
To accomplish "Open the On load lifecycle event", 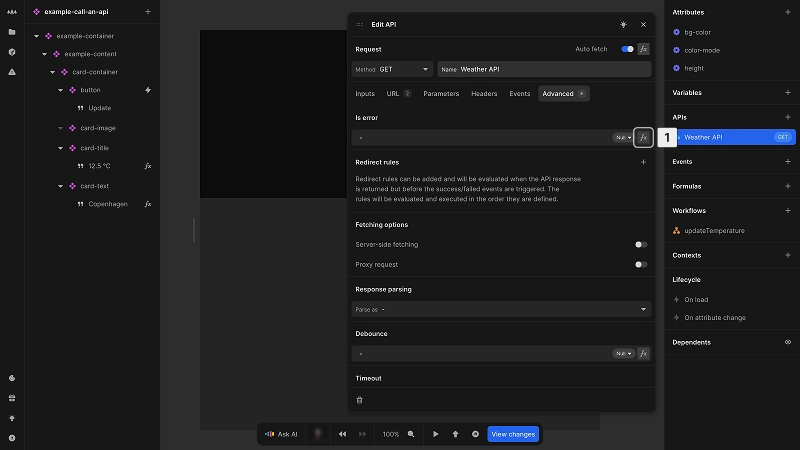I will click(x=696, y=299).
